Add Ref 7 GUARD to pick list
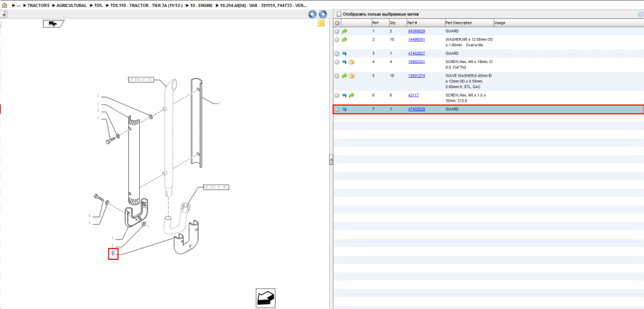Image resolution: width=644 pixels, height=309 pixels. [337, 109]
